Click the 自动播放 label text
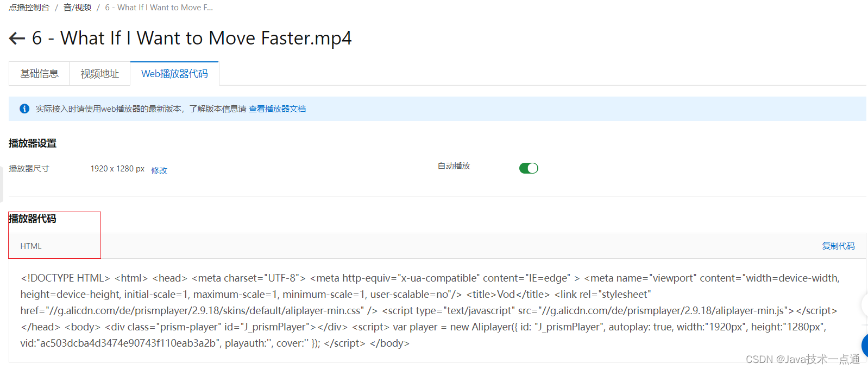 pos(454,166)
